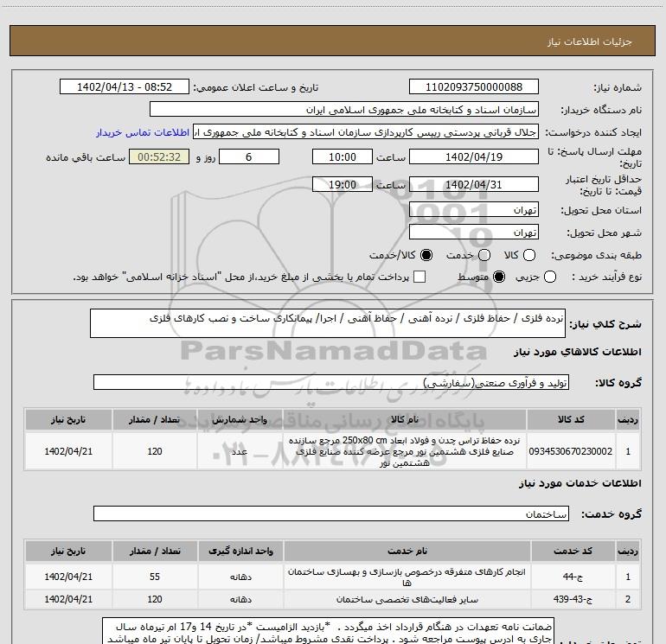Choose the متوسط purchase process option
This screenshot has width=666, height=644.
point(499,277)
